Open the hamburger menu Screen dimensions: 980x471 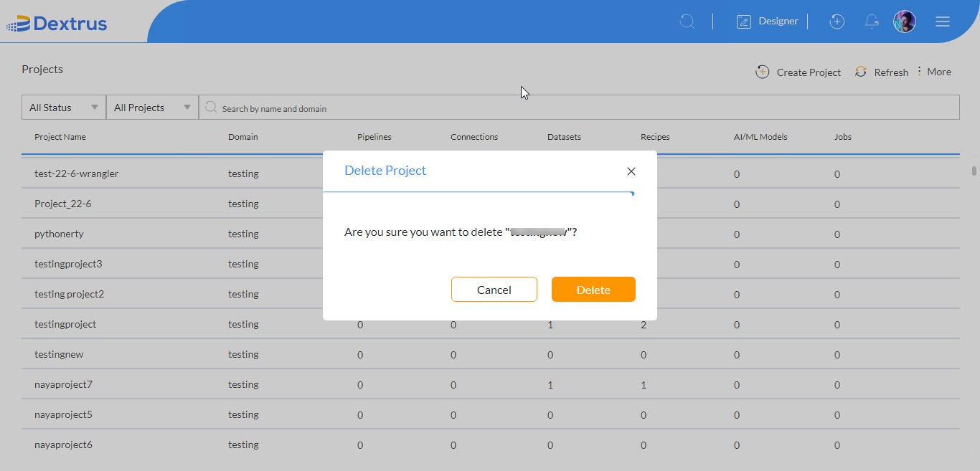click(x=943, y=22)
